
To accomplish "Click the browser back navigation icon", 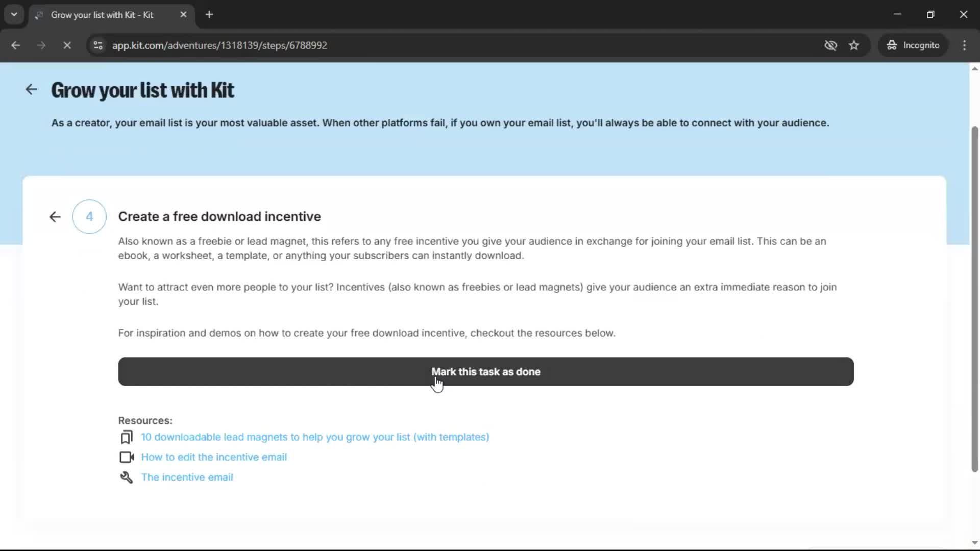I will click(16, 45).
